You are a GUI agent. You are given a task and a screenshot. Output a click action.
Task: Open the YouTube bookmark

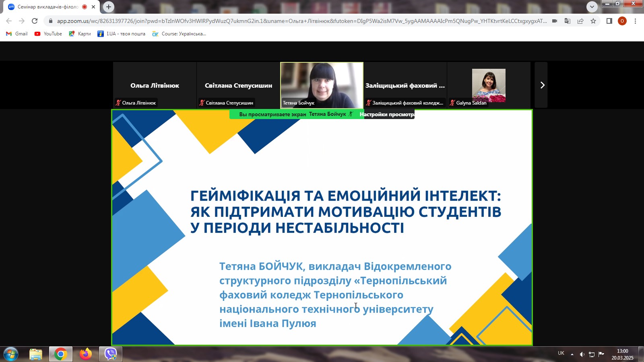[48, 34]
